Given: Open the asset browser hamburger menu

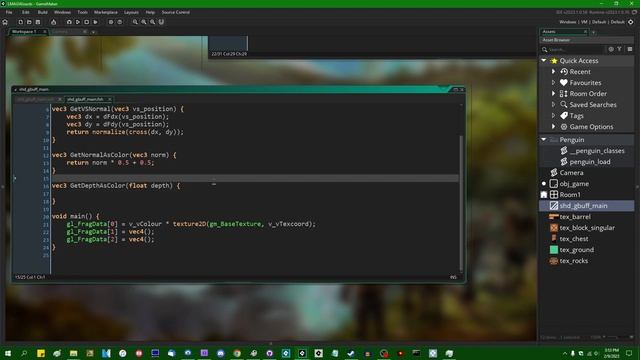Looking at the screenshot, I should point(630,49).
